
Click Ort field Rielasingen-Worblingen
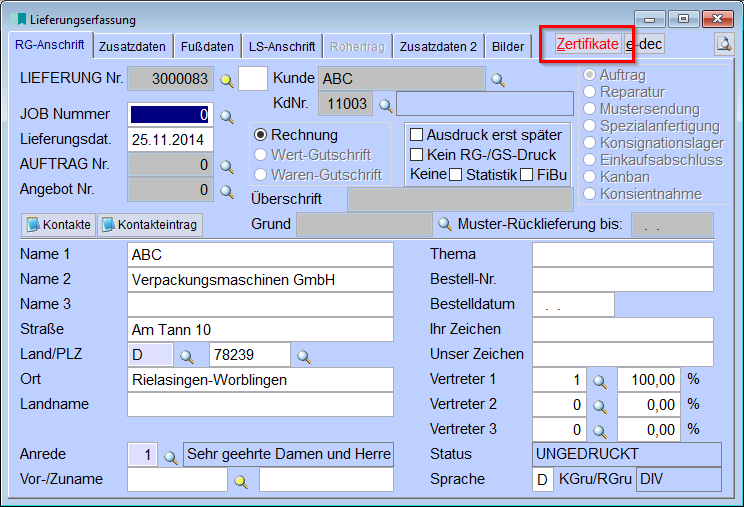coord(260,379)
